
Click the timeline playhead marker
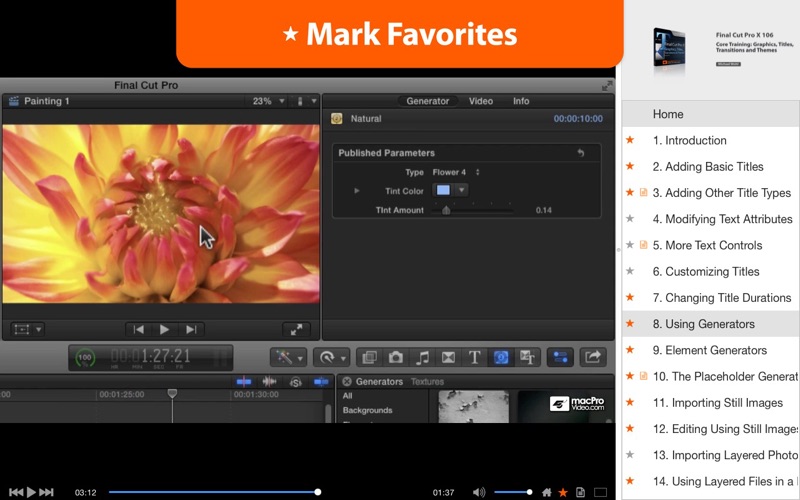pyautogui.click(x=172, y=393)
